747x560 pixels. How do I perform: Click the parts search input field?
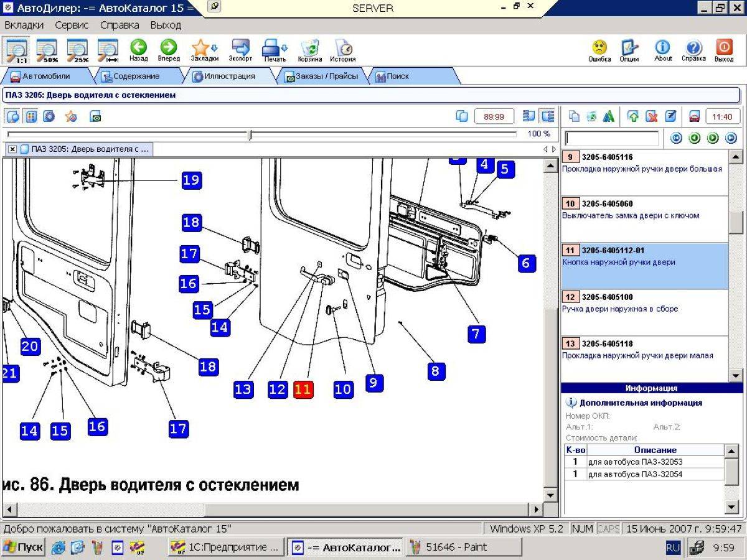point(612,138)
